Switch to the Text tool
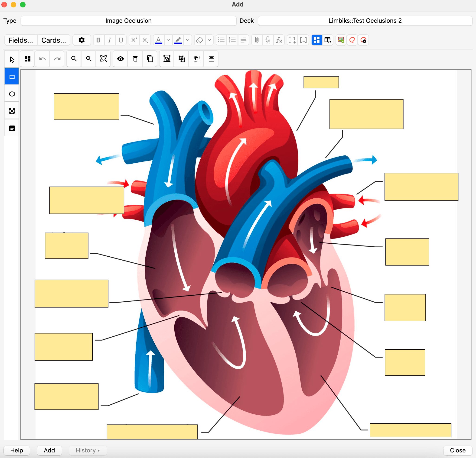476x458 pixels. click(x=11, y=128)
